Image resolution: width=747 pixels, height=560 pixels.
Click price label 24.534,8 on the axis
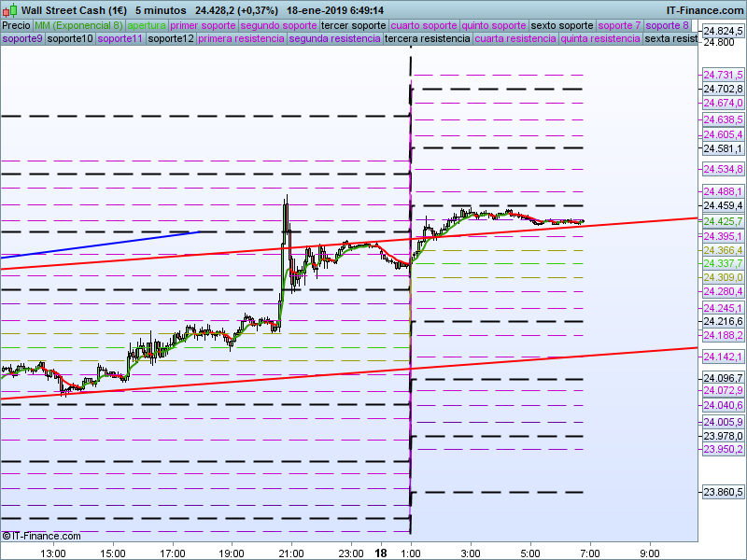tap(723, 169)
